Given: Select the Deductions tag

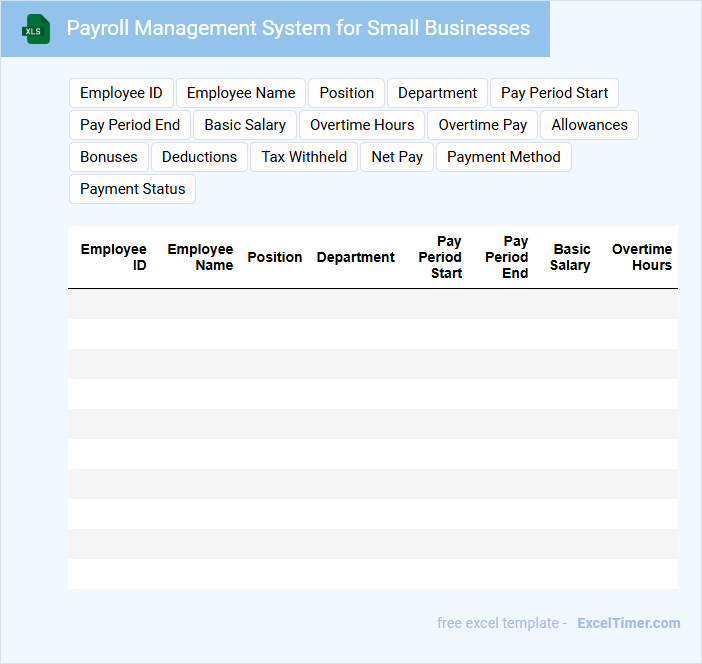Looking at the screenshot, I should (x=199, y=157).
